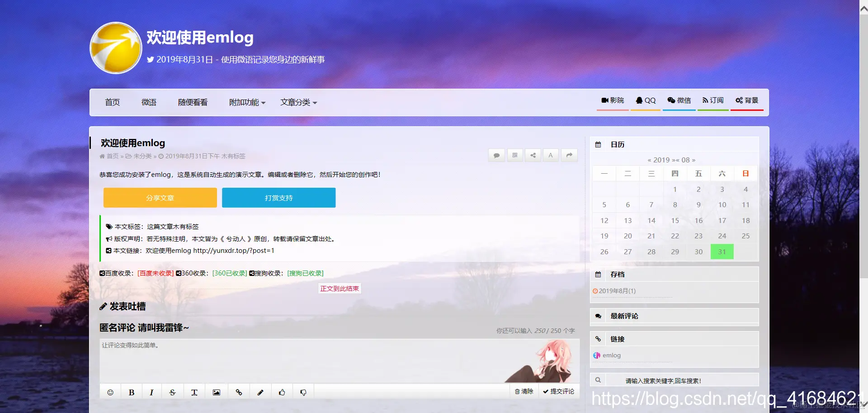Open article sharing via the share-node icon
Image resolution: width=868 pixels, height=413 pixels.
pos(533,155)
